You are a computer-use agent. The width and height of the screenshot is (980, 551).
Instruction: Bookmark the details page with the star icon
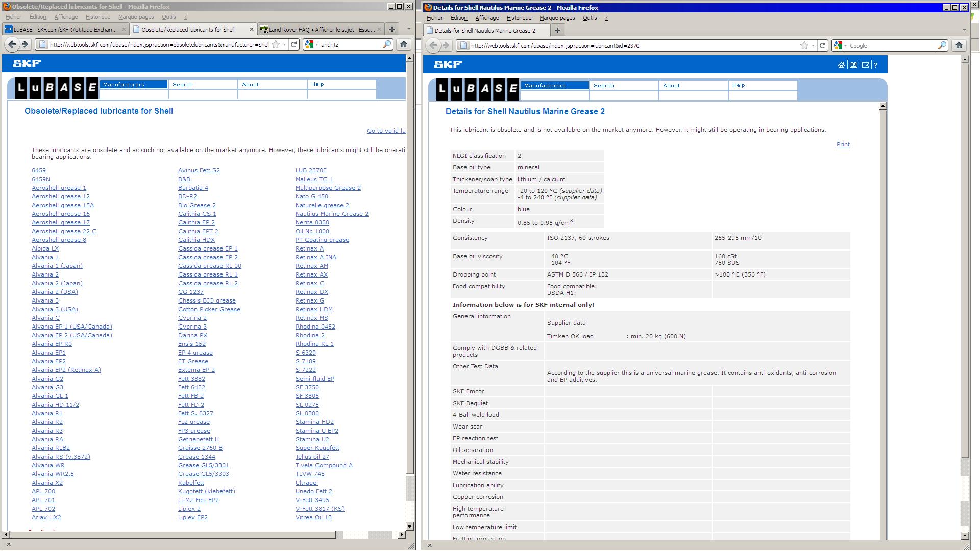click(804, 46)
